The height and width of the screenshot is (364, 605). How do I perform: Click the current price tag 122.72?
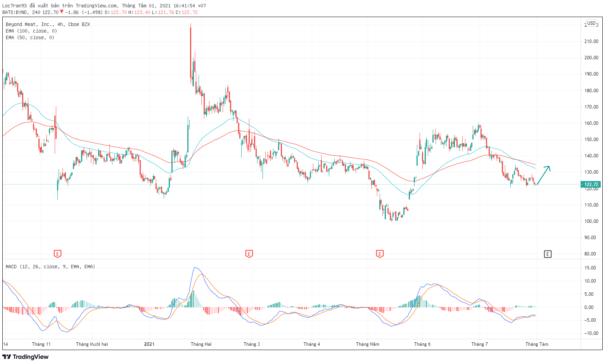point(591,185)
